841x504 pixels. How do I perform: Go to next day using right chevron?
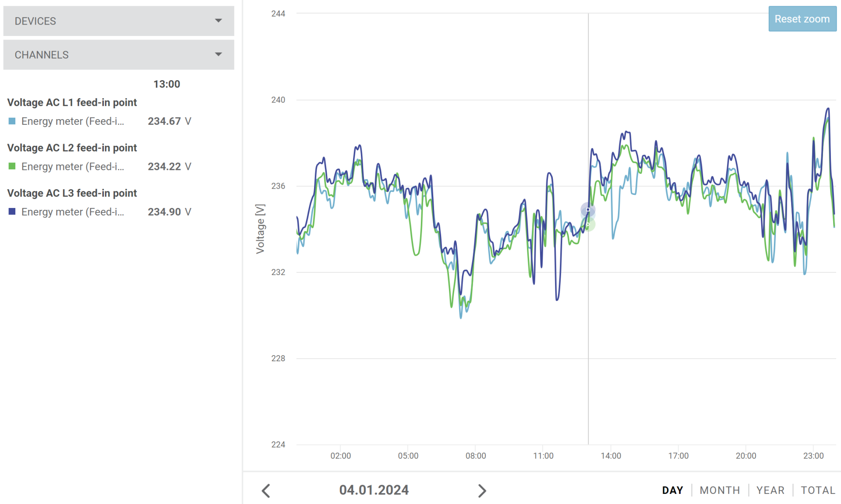482,490
